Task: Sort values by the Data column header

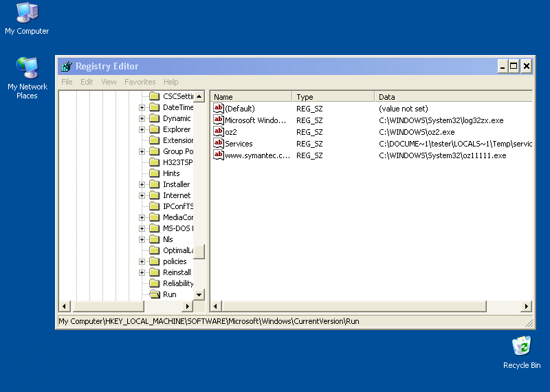Action: (x=453, y=96)
